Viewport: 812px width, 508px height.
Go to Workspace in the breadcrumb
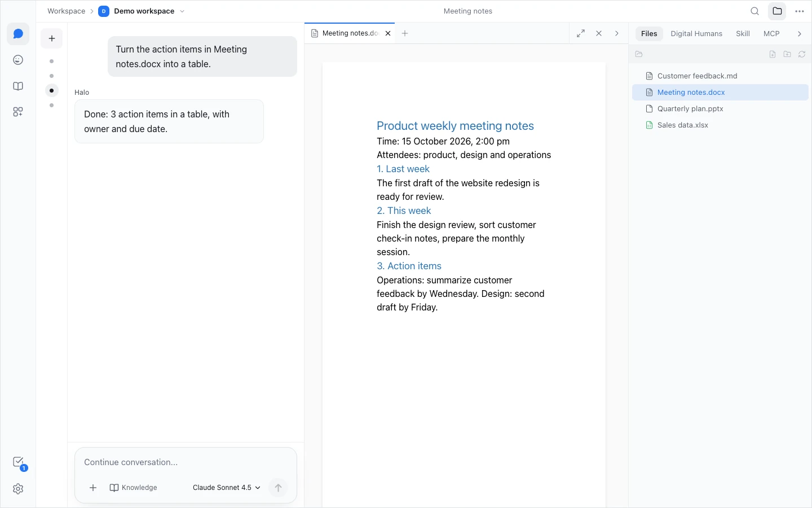click(67, 11)
